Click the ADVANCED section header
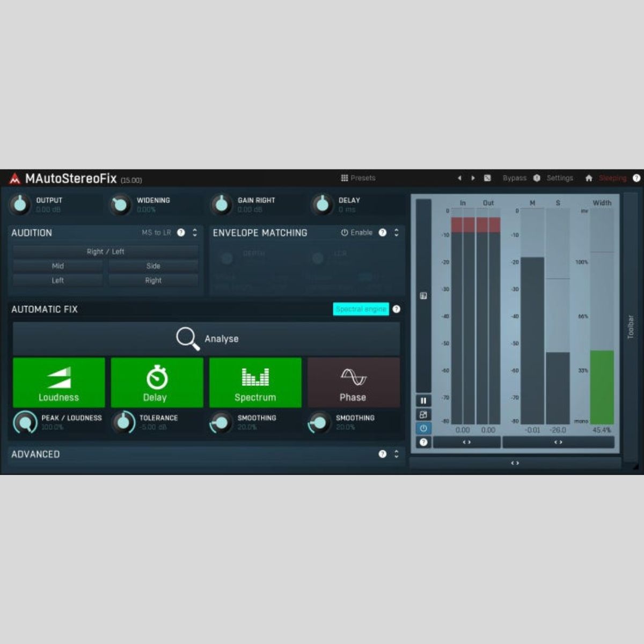Image resolution: width=644 pixels, height=644 pixels. click(x=35, y=454)
